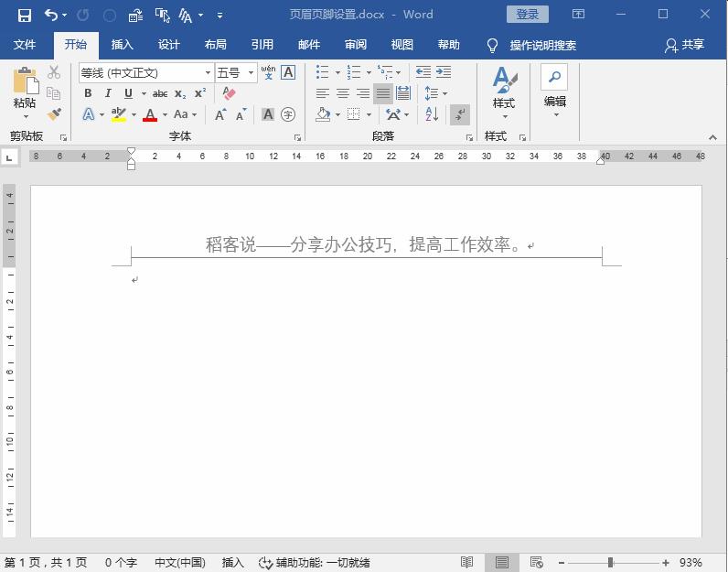Screen dimensions: 728x572
Task: Open the Editing search menu
Action: [x=555, y=91]
